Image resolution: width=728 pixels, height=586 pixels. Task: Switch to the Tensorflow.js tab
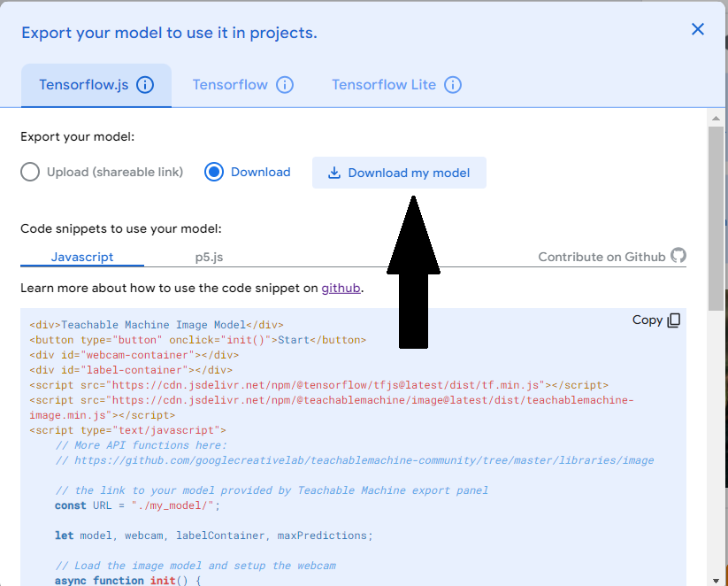pos(96,86)
